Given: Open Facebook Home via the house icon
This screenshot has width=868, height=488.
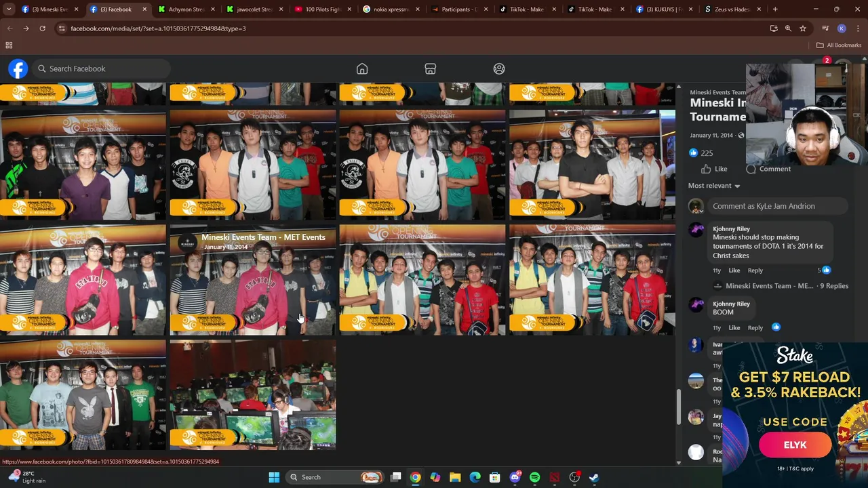Looking at the screenshot, I should tap(362, 69).
